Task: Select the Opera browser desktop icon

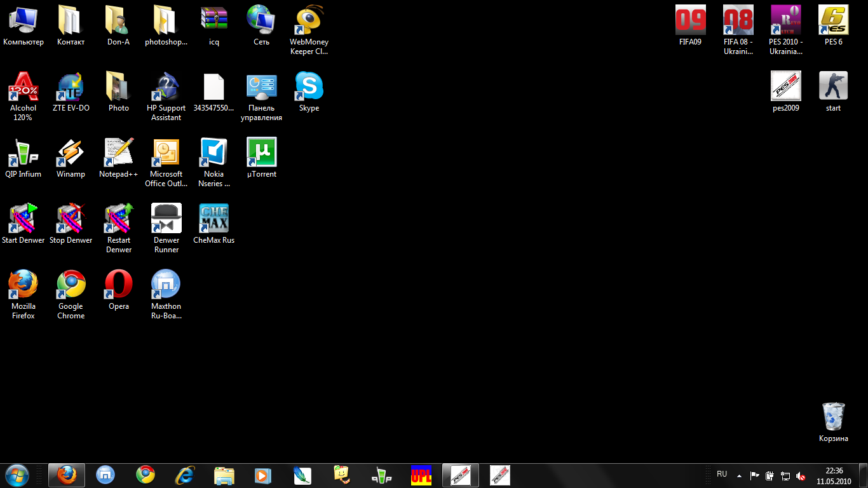Action: (x=118, y=285)
